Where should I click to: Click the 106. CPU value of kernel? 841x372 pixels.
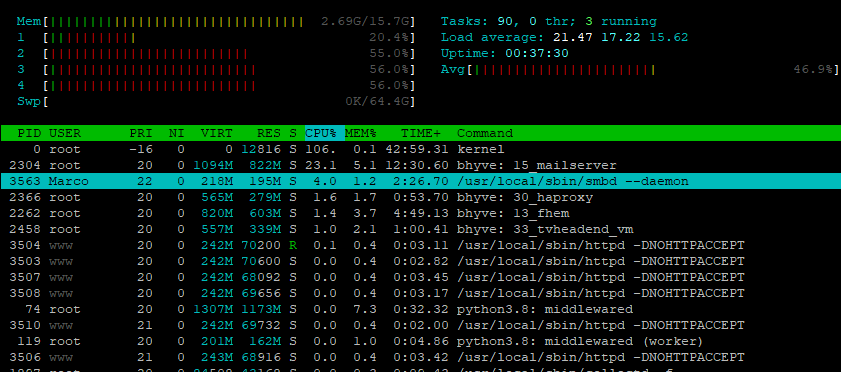(x=321, y=149)
